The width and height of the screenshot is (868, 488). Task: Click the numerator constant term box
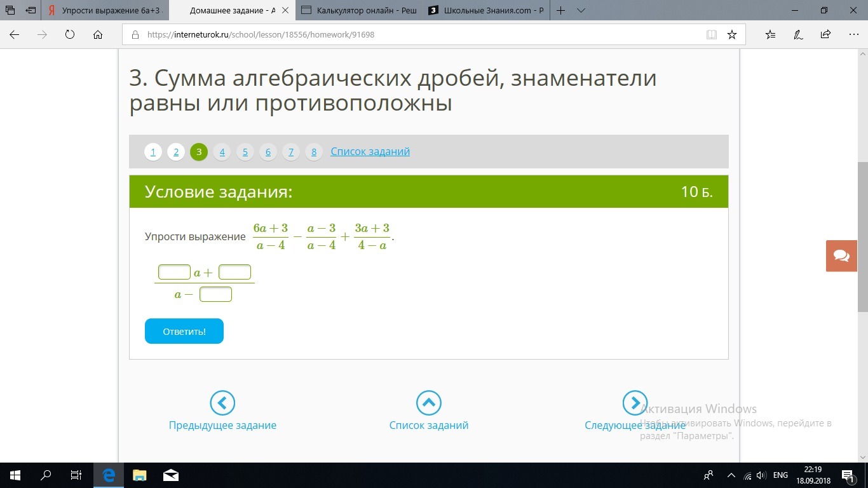(234, 273)
